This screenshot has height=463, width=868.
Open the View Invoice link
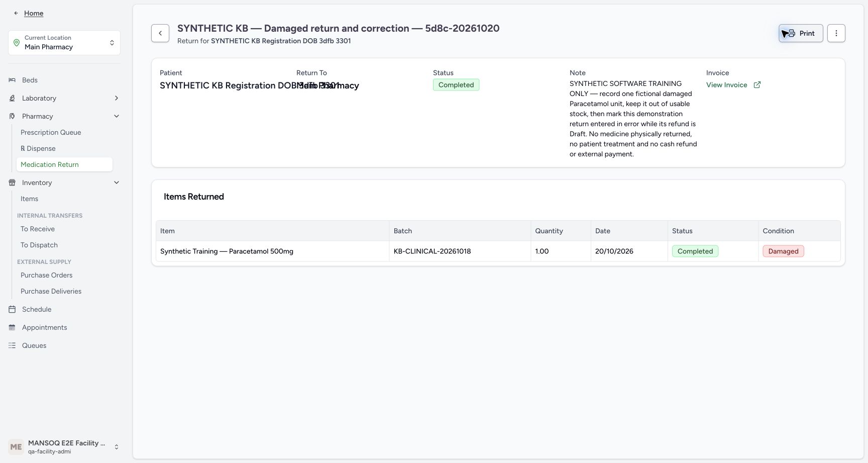[733, 85]
